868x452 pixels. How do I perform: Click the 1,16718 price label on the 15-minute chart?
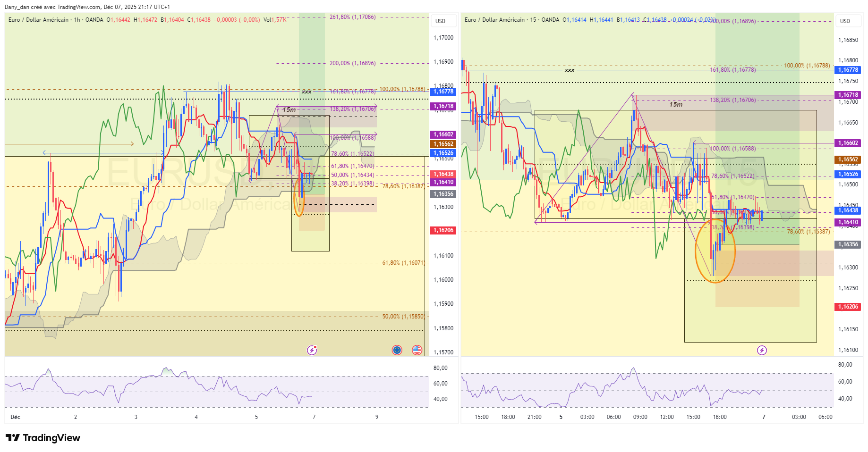pos(848,95)
